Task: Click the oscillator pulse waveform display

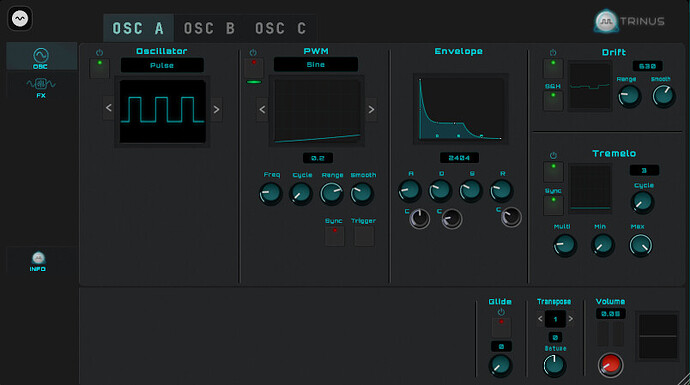Action: coord(162,111)
